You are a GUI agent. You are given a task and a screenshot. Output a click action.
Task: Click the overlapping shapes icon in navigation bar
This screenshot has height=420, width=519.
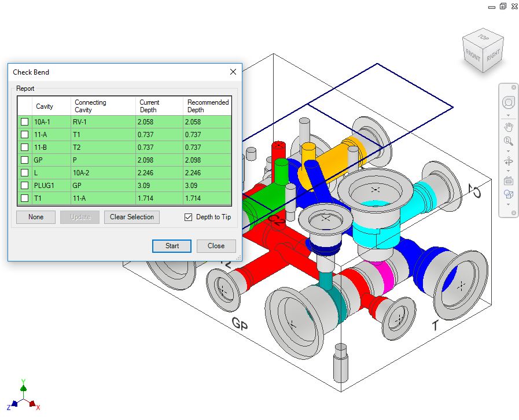point(508,195)
